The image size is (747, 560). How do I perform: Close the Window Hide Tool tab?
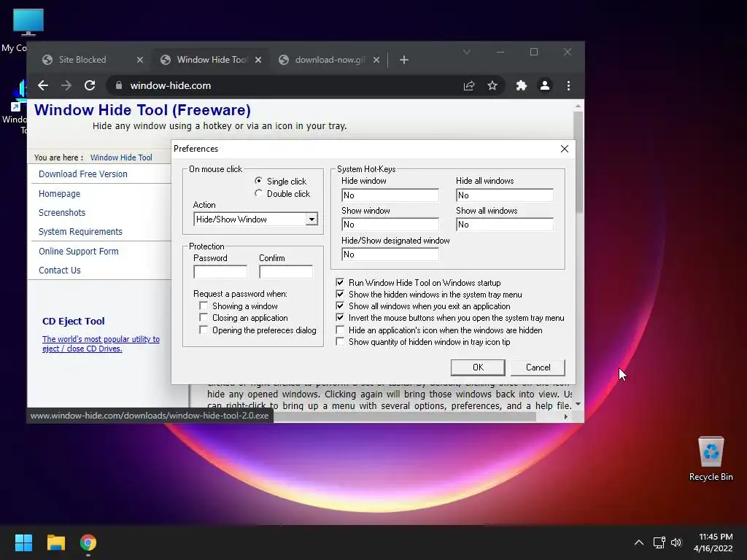click(258, 60)
